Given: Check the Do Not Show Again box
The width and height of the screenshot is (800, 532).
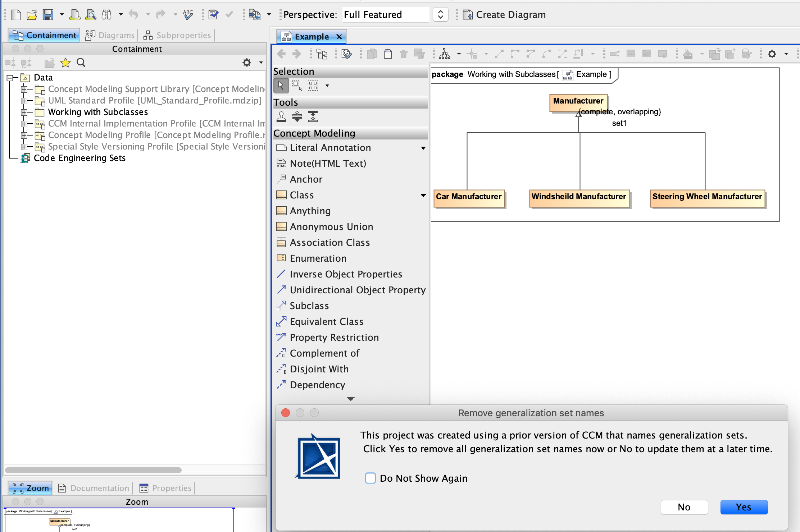Looking at the screenshot, I should 370,478.
